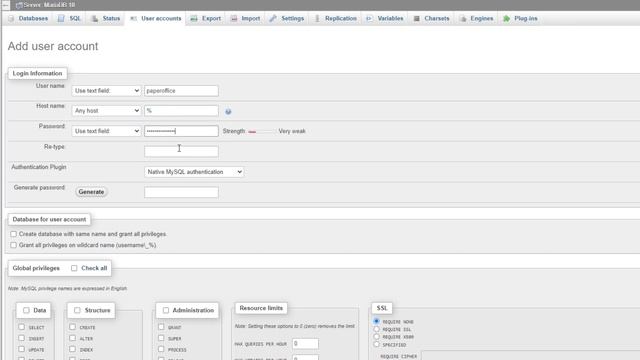The image size is (640, 360).
Task: Click the Server MariaDB breadcrumb link
Action: click(49, 5)
